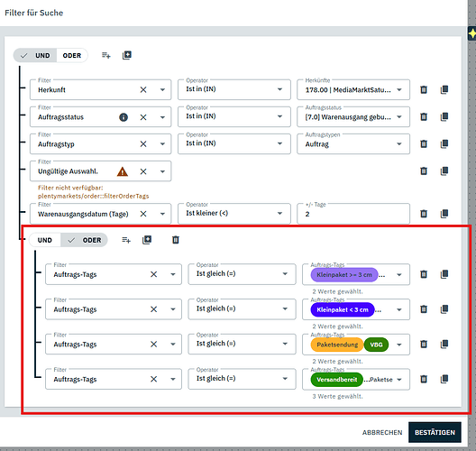Switch nested group to UND
The height and width of the screenshot is (451, 476).
click(x=45, y=240)
